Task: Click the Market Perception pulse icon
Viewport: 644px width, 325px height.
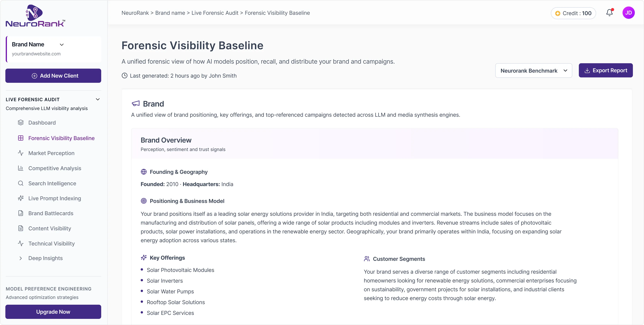Action: (x=21, y=153)
